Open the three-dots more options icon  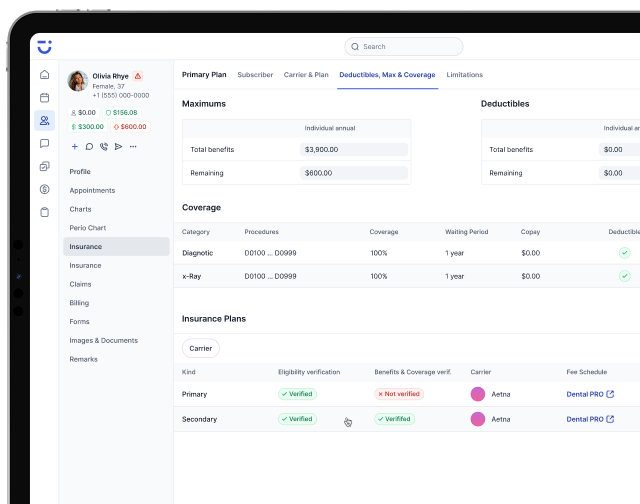coord(133,147)
